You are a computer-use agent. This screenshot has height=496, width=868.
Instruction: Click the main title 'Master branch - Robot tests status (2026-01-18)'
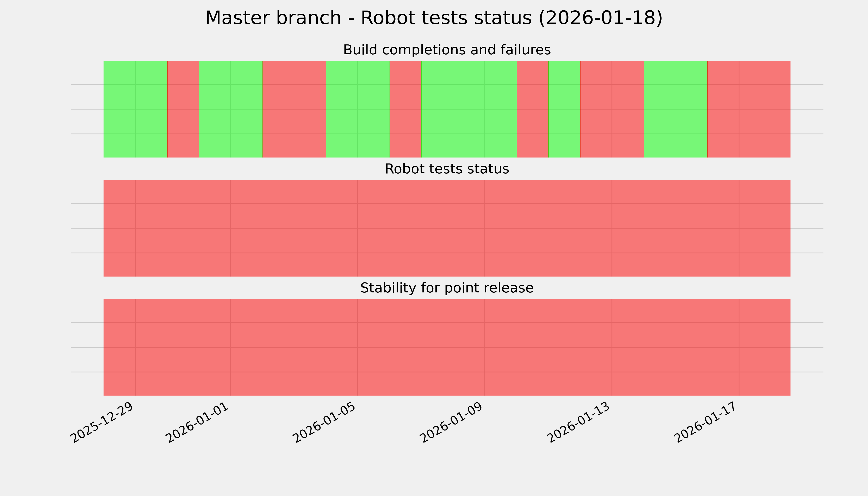coord(434,18)
